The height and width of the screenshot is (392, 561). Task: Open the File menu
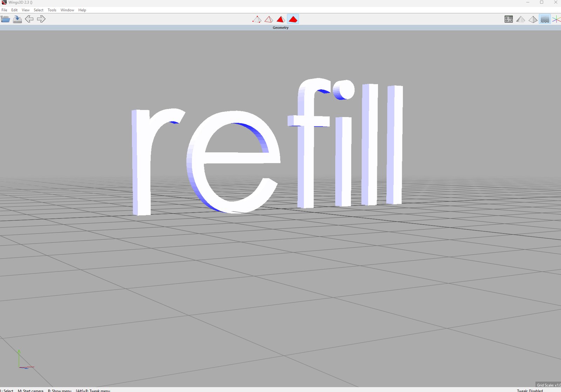4,10
